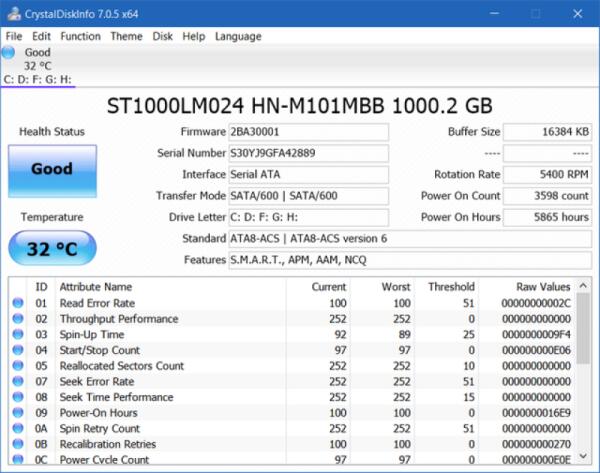
Task: Click the Good health status button
Action: [x=52, y=170]
